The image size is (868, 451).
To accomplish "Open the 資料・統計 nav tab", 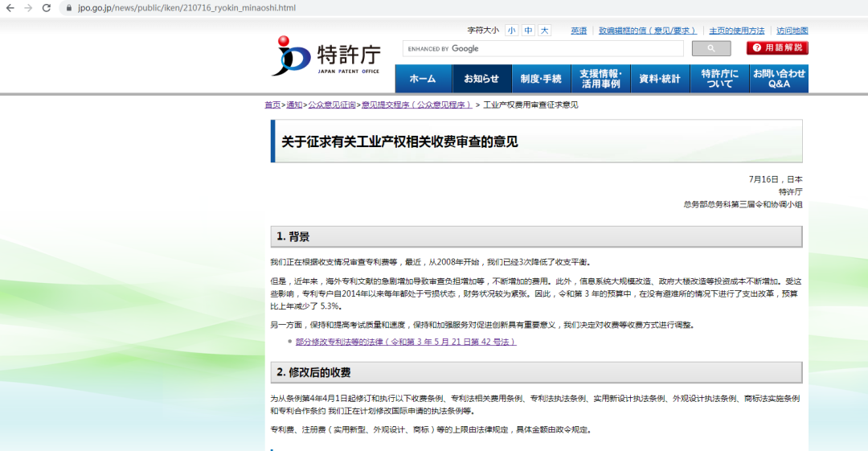I will [660, 79].
